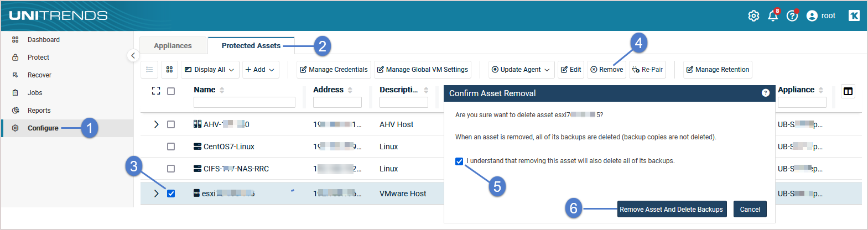Open Reports in sidebar
The width and height of the screenshot is (868, 230).
(39, 111)
